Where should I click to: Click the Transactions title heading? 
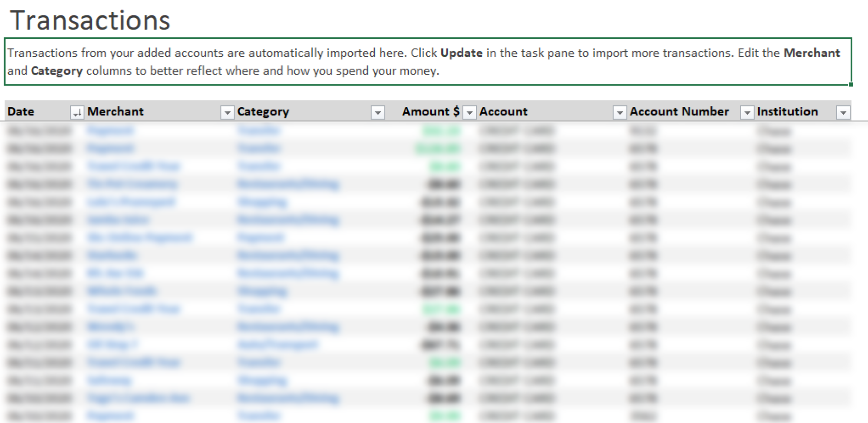90,20
